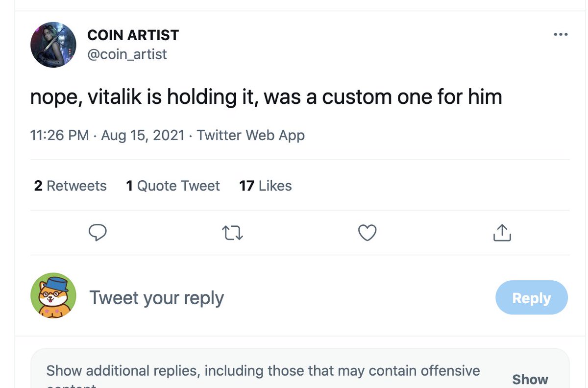588x388 pixels.
Task: Click the word 'custom' in the tweet
Action: (356, 97)
